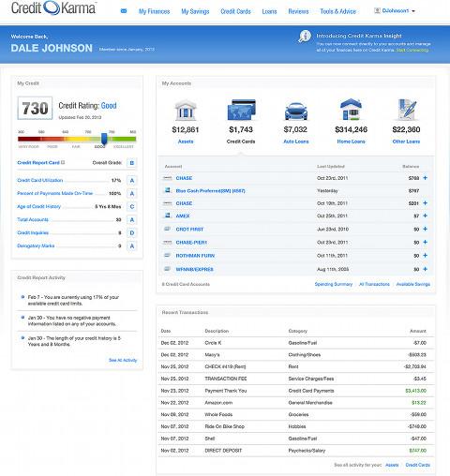Open the Spending Summary link
450x476 pixels.
334,284
